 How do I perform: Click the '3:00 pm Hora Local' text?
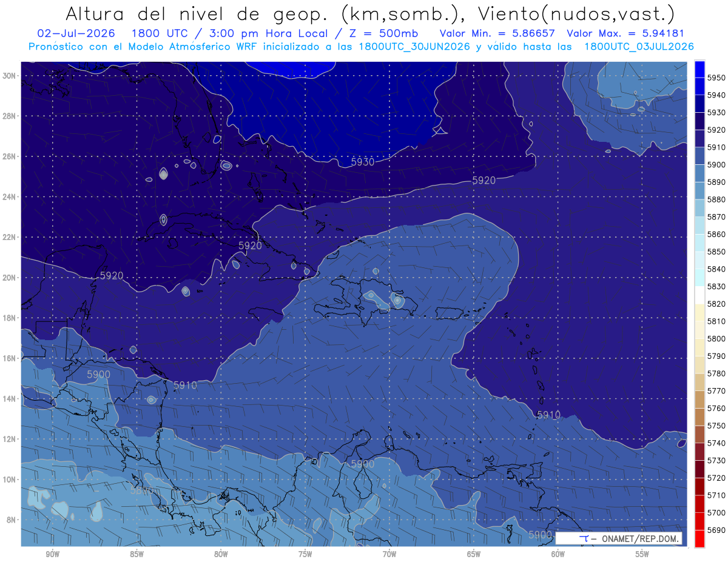[268, 33]
